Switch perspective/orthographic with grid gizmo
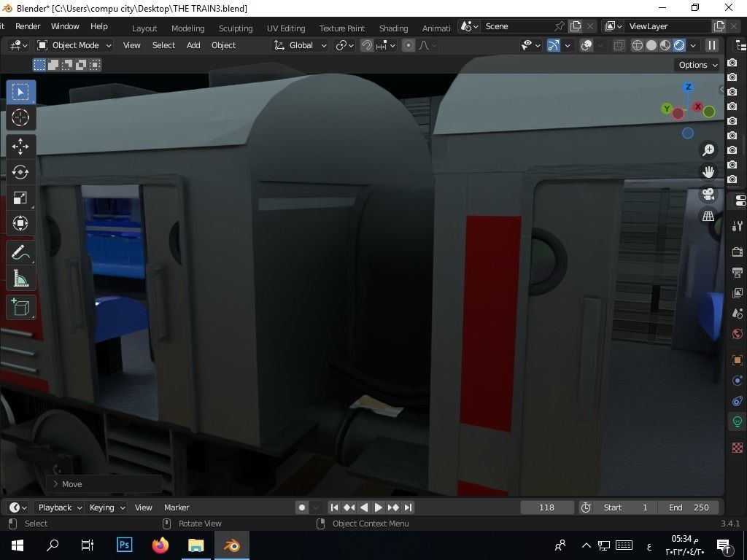The width and height of the screenshot is (747, 560). 708,216
